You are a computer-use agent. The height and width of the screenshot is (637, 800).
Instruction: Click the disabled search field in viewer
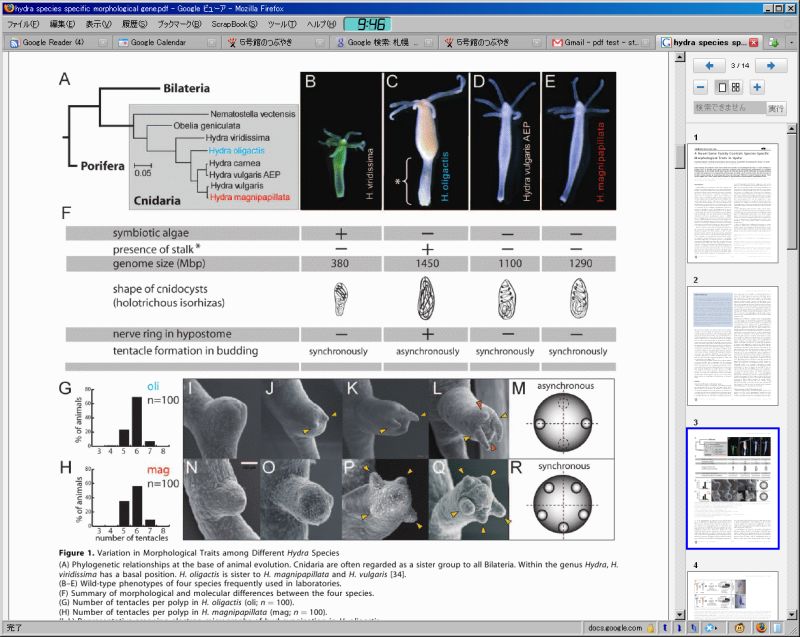(729, 108)
